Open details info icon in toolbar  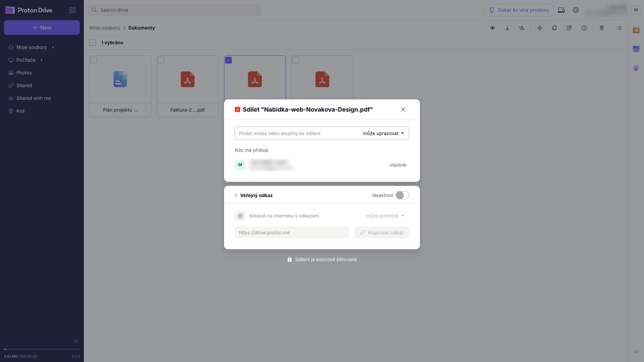584,28
